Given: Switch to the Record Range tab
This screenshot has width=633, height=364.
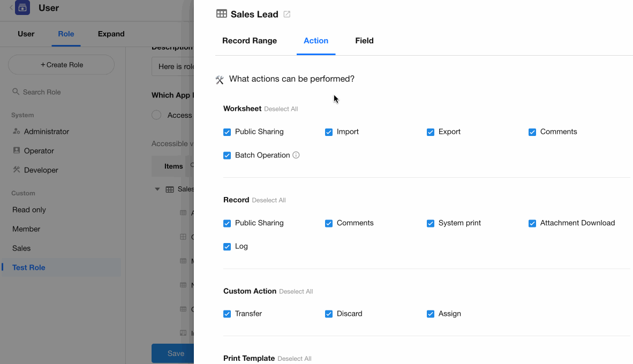Looking at the screenshot, I should click(250, 41).
